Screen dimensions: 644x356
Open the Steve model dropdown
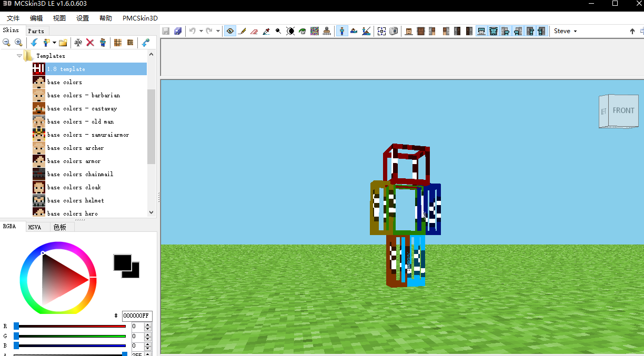(566, 31)
